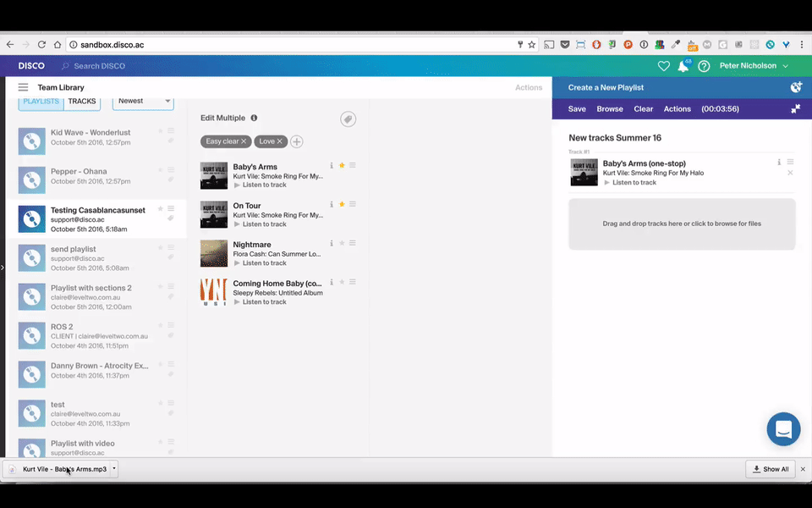812x508 pixels.
Task: Show info for Coming Home Baby track
Action: (x=332, y=282)
